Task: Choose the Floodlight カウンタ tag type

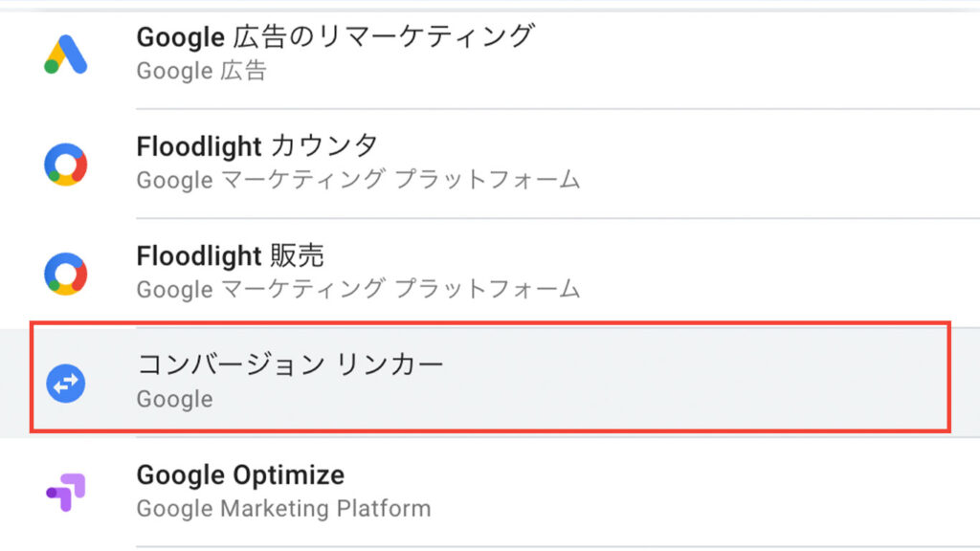Action: pos(490,165)
